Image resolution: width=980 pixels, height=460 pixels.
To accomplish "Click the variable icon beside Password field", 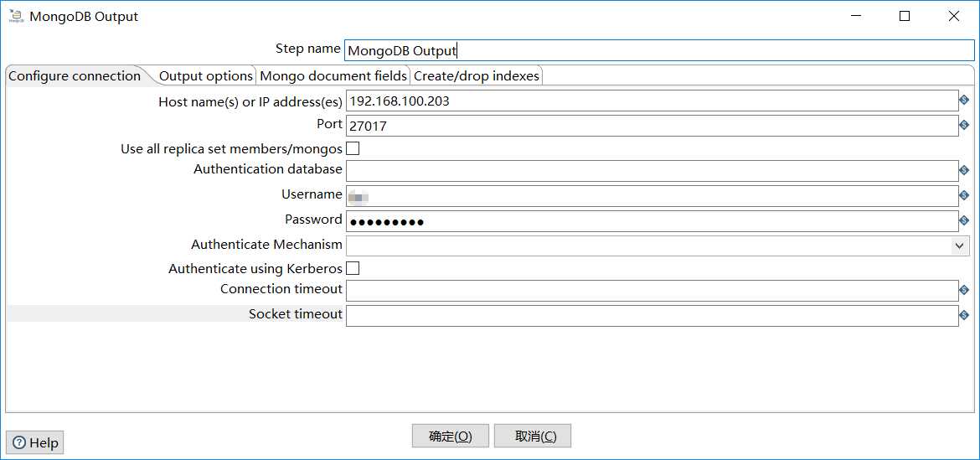I will tap(964, 220).
